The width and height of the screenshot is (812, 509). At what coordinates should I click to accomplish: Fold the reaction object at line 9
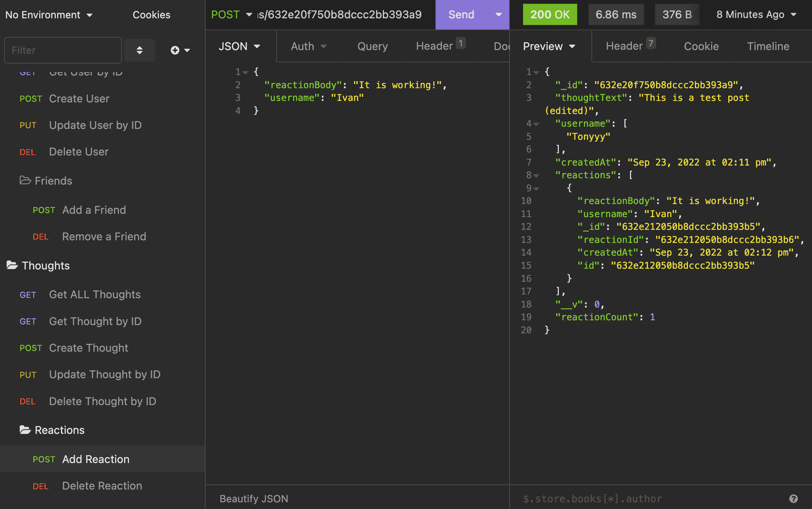pyautogui.click(x=536, y=188)
